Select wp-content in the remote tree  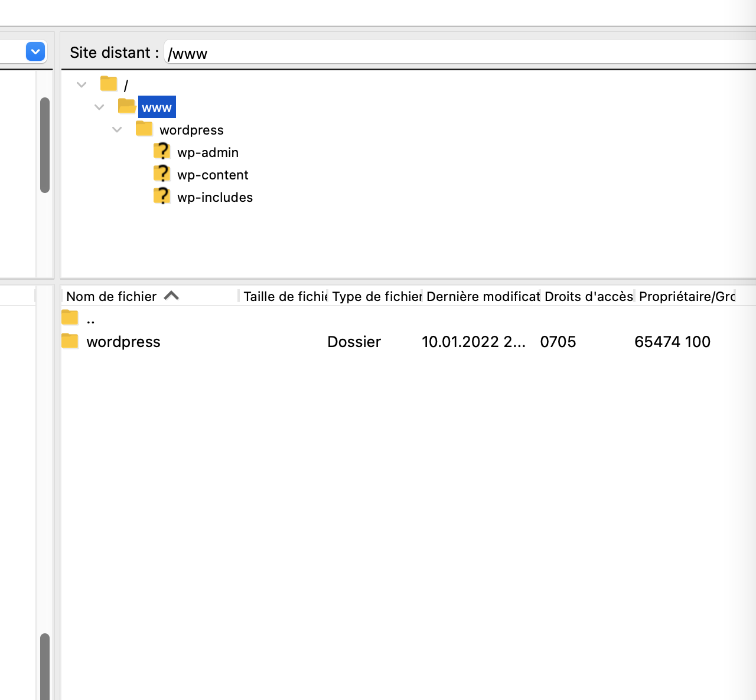tap(213, 175)
